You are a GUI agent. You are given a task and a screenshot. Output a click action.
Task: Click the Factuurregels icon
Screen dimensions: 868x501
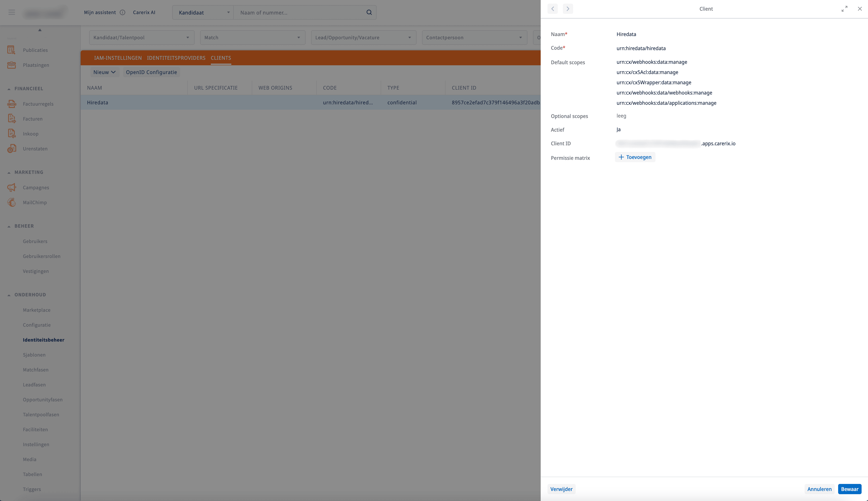click(x=11, y=103)
